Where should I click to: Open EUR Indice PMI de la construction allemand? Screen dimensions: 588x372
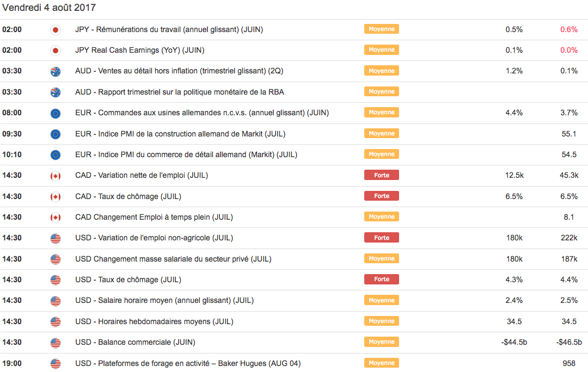(x=180, y=134)
